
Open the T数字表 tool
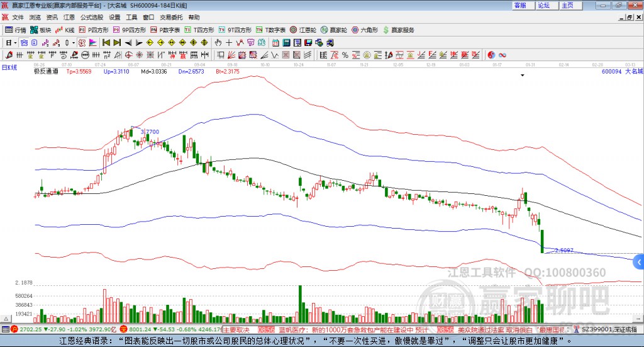tap(270, 30)
